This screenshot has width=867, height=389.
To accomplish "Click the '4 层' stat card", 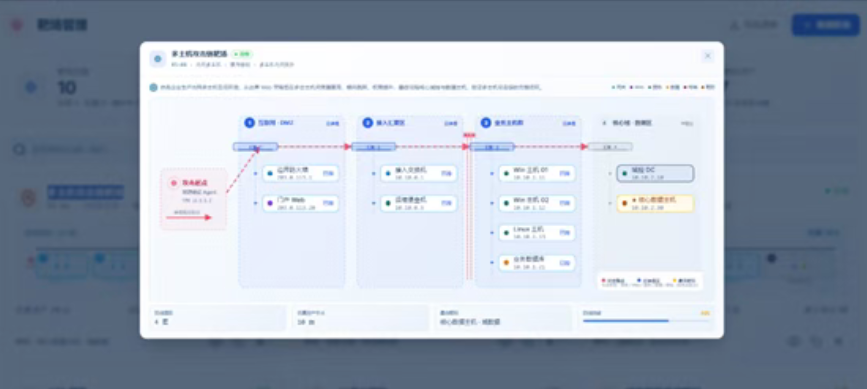I will [217, 318].
